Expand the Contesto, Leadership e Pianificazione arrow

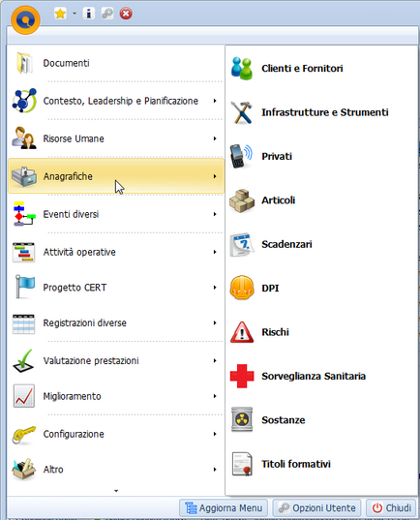pos(215,101)
